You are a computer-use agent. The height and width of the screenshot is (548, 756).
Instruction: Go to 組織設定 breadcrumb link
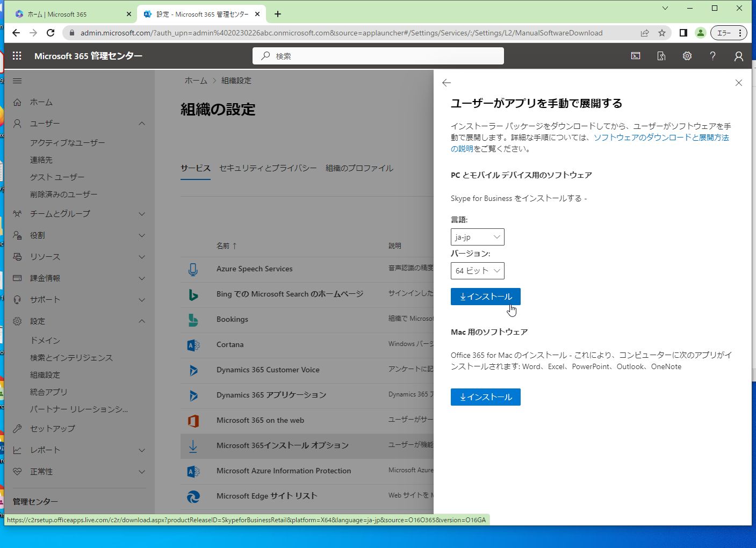tap(236, 81)
